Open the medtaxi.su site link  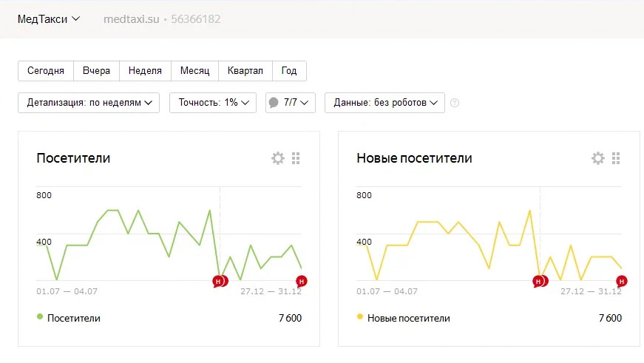click(x=131, y=19)
